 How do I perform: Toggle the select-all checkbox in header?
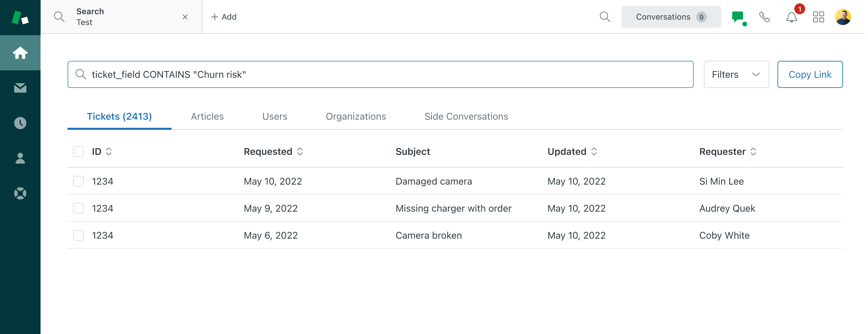pyautogui.click(x=78, y=151)
